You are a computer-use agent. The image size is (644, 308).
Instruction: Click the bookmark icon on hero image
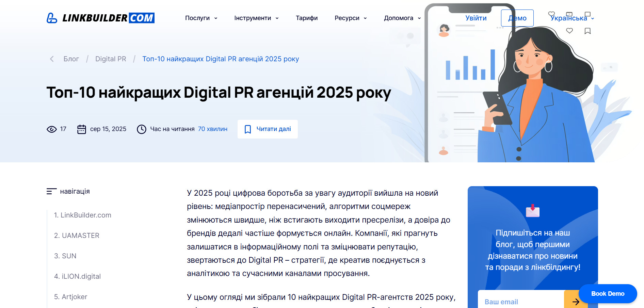click(x=587, y=31)
